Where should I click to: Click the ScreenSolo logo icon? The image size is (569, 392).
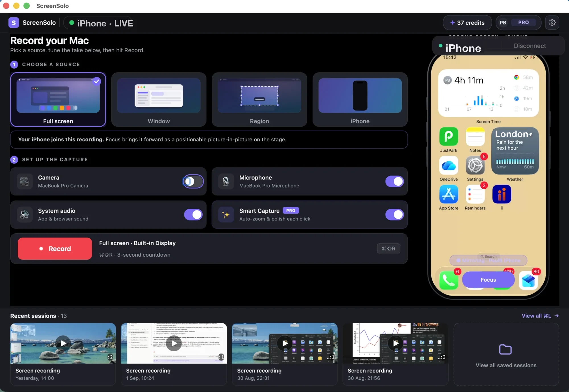click(14, 22)
